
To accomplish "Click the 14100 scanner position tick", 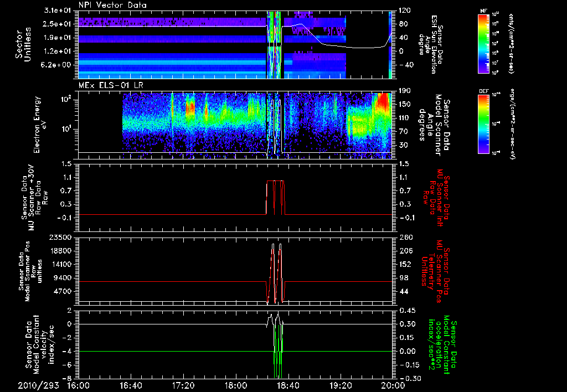I will [60, 264].
